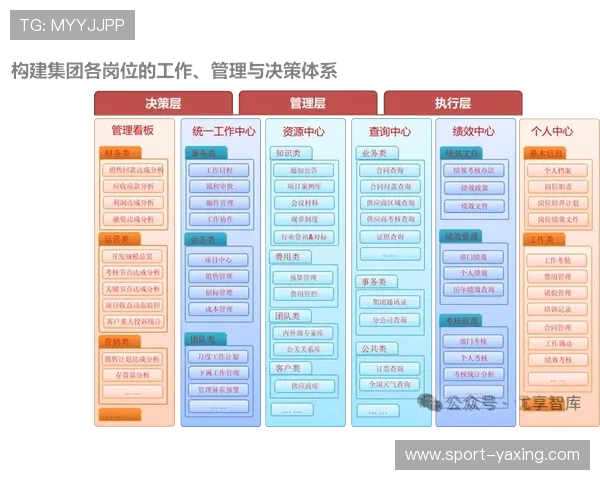
Task: Open the 统一工作中心 column title
Action: [224, 131]
